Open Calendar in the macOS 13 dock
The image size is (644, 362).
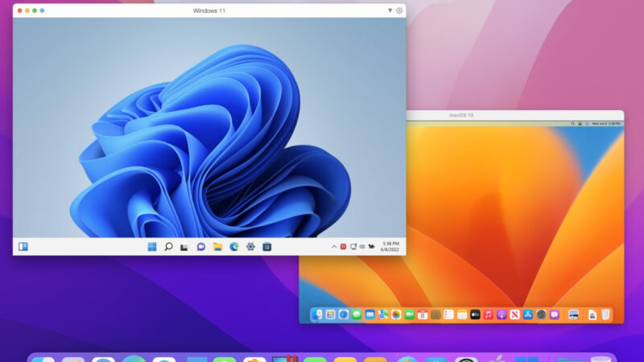pyautogui.click(x=422, y=315)
